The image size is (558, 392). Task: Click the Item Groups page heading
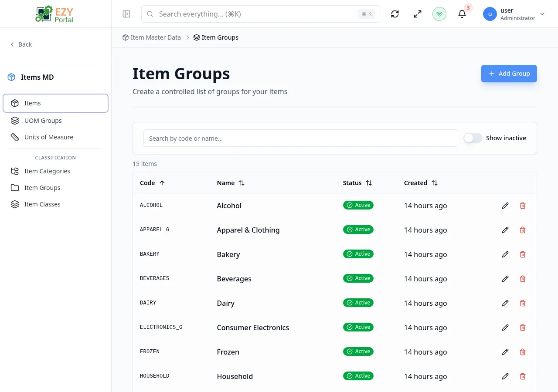181,74
